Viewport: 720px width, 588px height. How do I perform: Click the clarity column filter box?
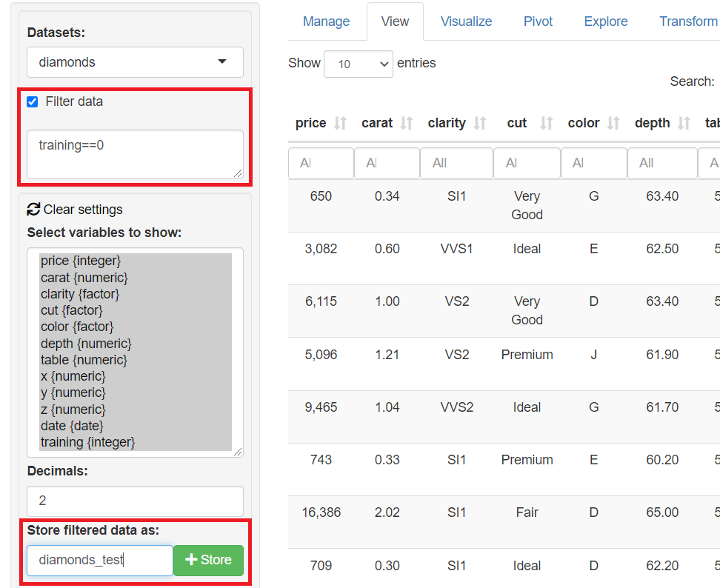(x=456, y=163)
